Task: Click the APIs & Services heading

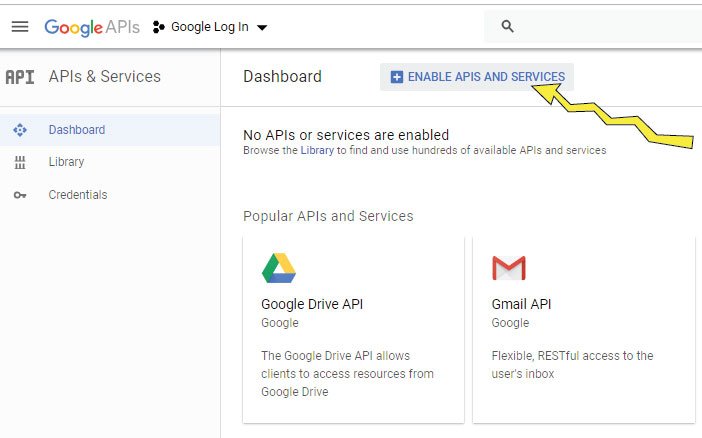Action: coord(104,77)
